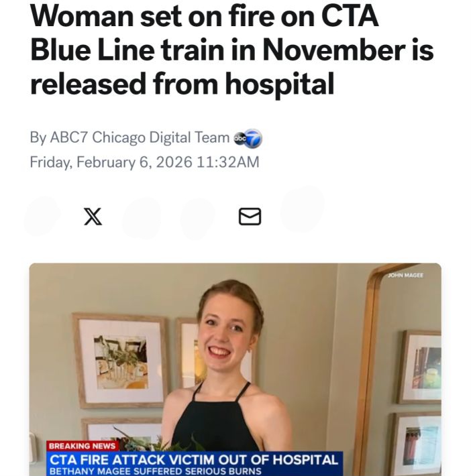Viewport: 471px width, 476px height.
Task: Click the word hospital in the headline
Action: click(x=280, y=84)
